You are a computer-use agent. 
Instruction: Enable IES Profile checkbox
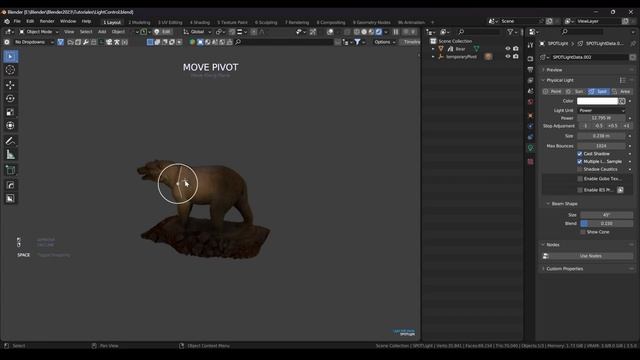580,190
